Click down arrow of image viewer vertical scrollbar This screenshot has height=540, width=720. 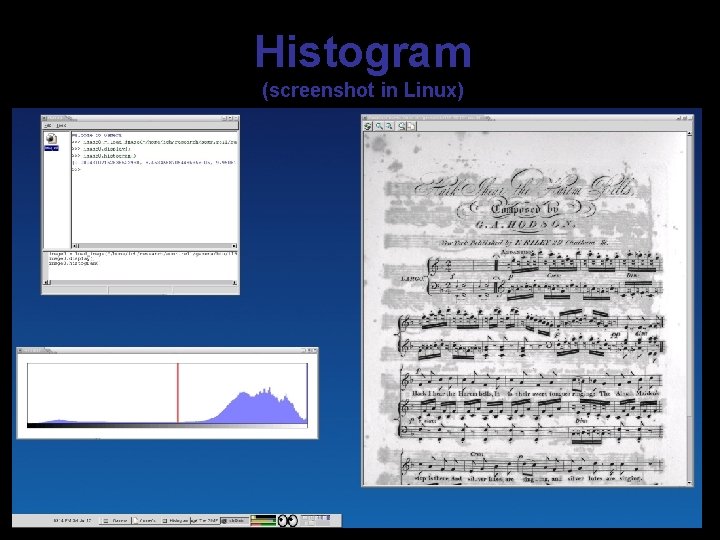click(689, 483)
